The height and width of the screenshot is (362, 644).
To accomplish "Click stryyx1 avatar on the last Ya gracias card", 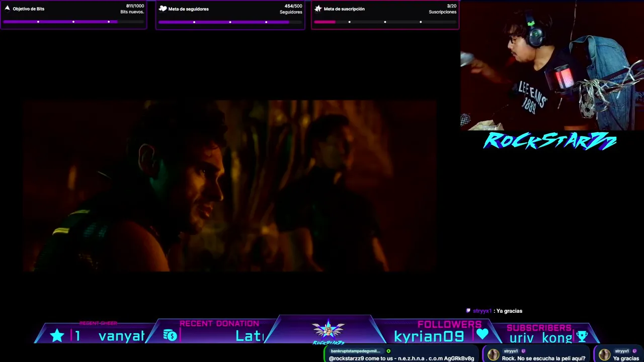I will 604,354.
